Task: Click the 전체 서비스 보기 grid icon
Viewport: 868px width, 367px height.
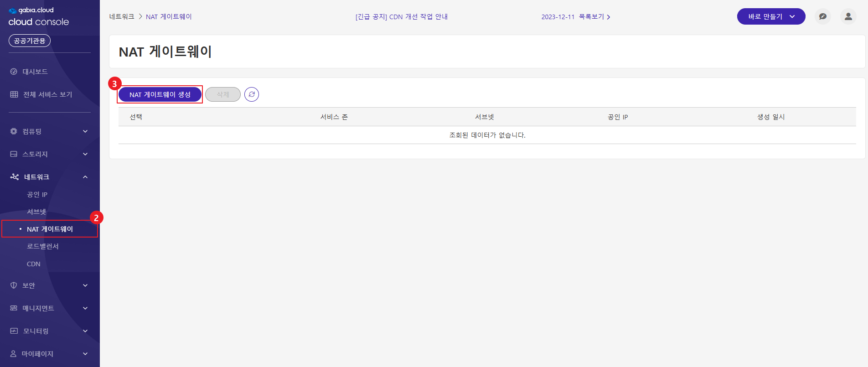Action: pos(14,94)
